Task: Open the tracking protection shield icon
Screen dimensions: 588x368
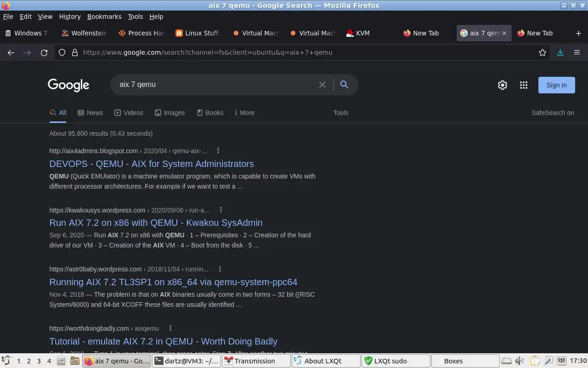Action: (x=62, y=52)
